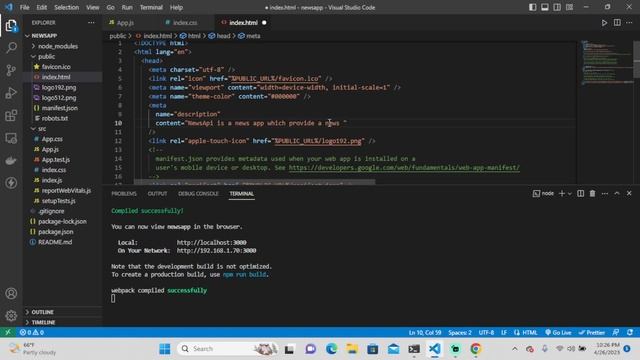The height and width of the screenshot is (360, 640).
Task: Switch to Debug Console tab
Action: [198, 193]
